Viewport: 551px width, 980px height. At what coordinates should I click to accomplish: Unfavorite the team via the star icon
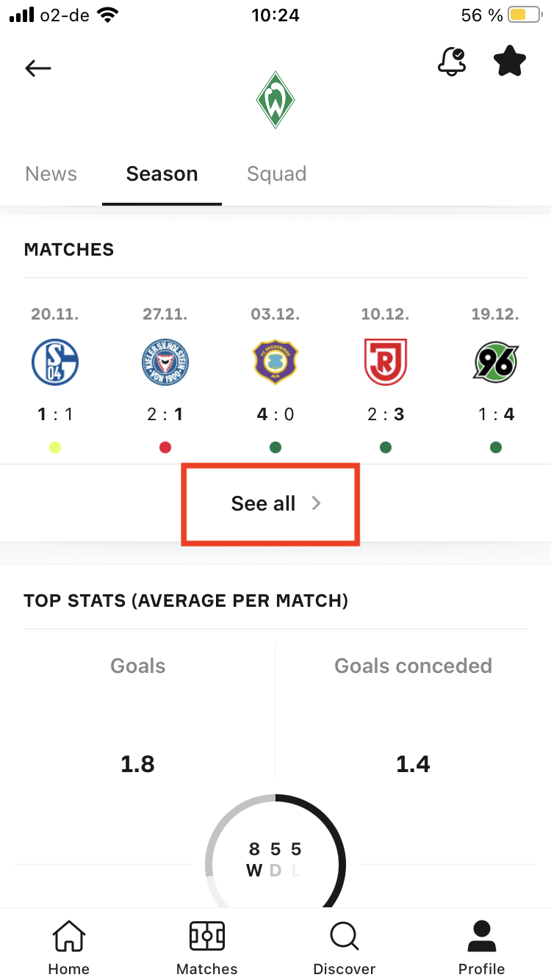click(x=509, y=62)
